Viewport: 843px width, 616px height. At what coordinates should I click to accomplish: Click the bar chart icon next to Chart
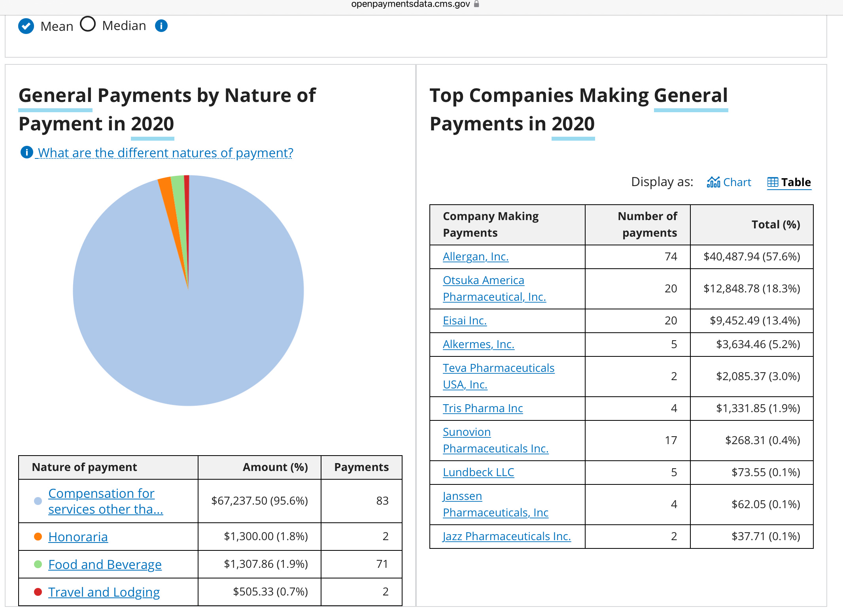point(714,182)
